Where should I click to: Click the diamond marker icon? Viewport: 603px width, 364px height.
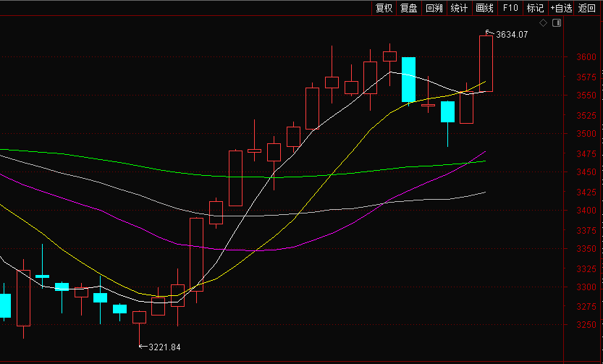[543, 23]
